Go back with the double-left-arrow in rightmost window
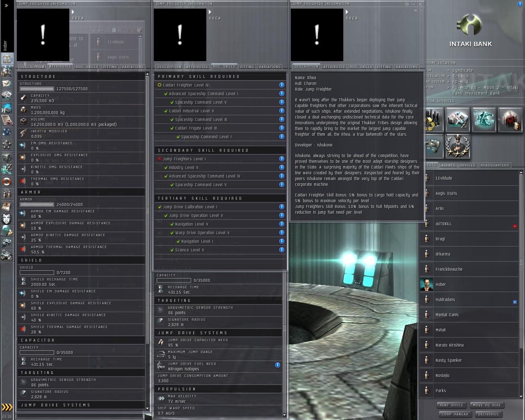 click(x=415, y=10)
